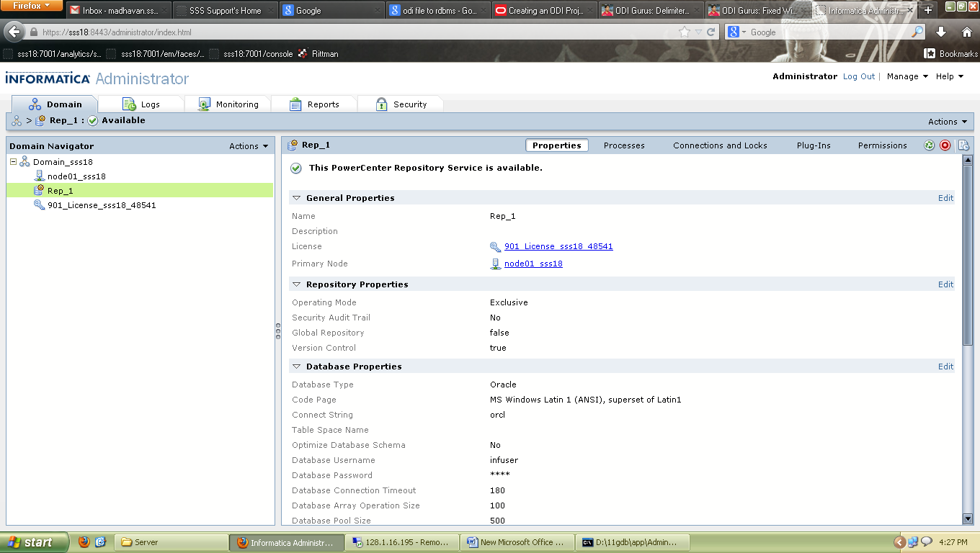
Task: Reload the page with the refresh icon
Action: coord(710,32)
